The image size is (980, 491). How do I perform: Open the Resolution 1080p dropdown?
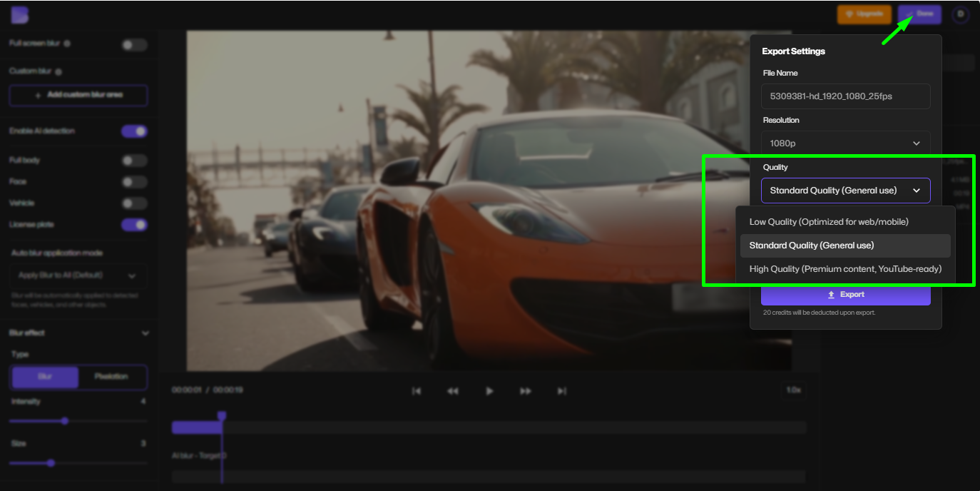845,143
